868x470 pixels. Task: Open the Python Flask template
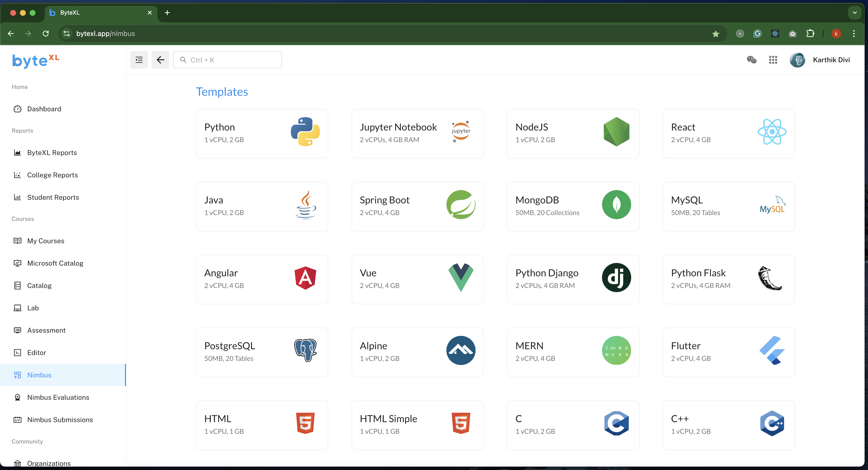pyautogui.click(x=728, y=279)
